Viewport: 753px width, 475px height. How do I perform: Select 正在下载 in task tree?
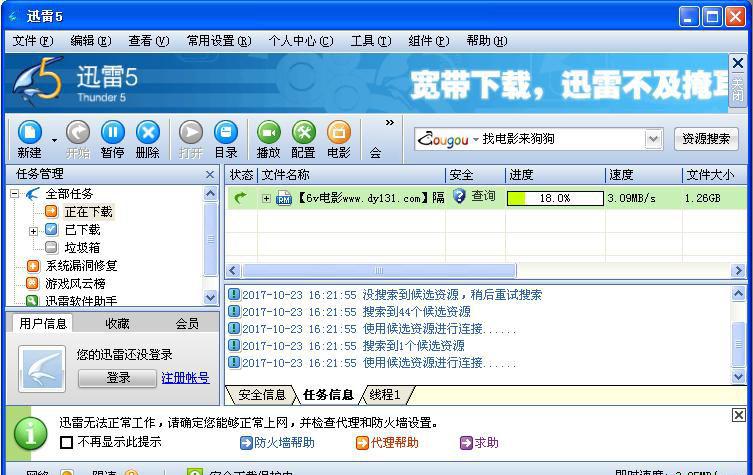88,212
